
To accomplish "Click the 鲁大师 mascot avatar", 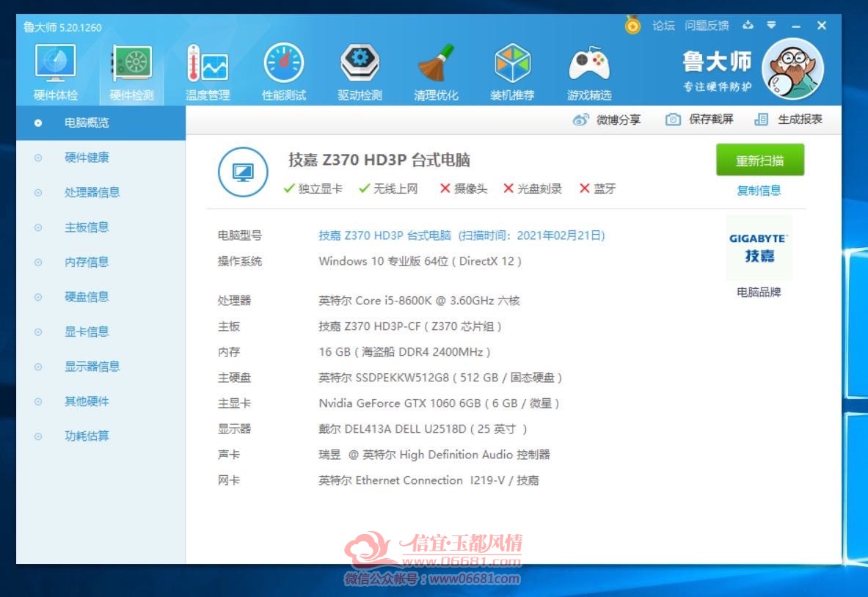I will [x=792, y=69].
